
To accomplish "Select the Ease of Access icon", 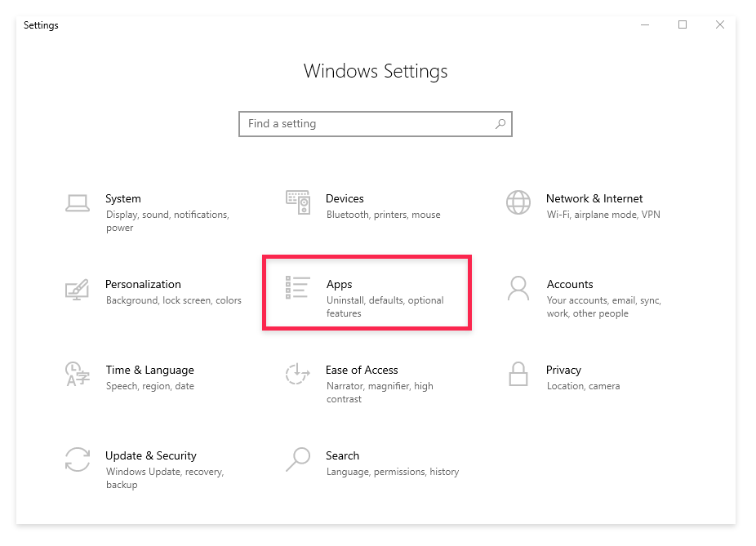I will click(297, 374).
